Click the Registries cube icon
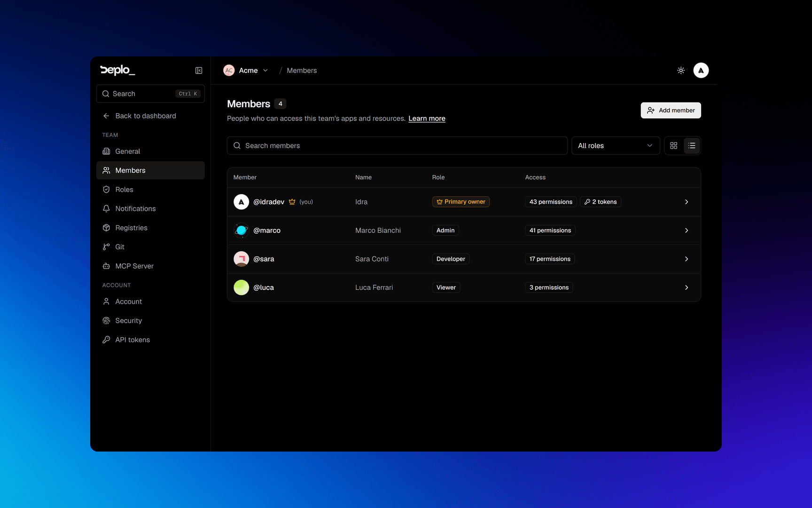The height and width of the screenshot is (508, 812). pyautogui.click(x=106, y=228)
